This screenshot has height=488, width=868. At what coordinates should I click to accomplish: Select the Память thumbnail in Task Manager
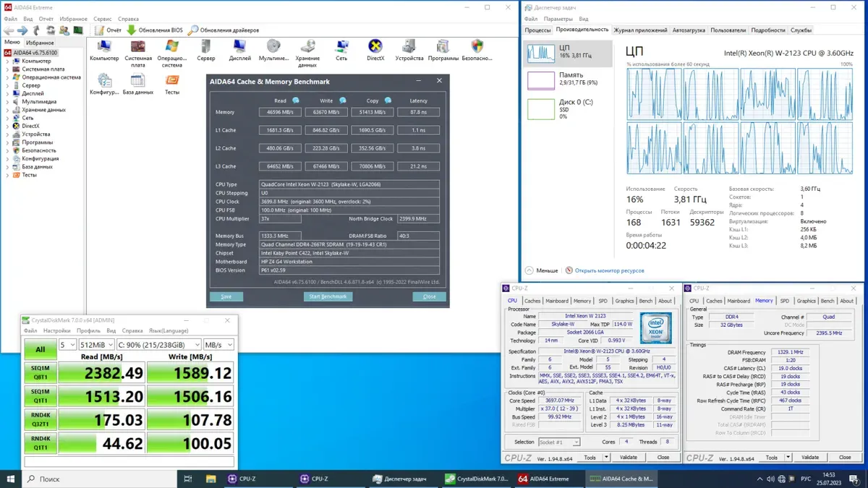coord(567,79)
